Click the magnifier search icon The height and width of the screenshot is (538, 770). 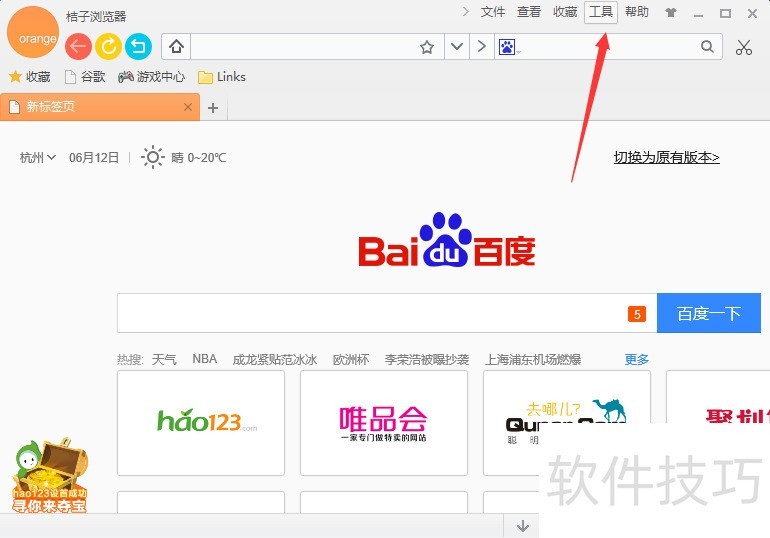click(707, 47)
